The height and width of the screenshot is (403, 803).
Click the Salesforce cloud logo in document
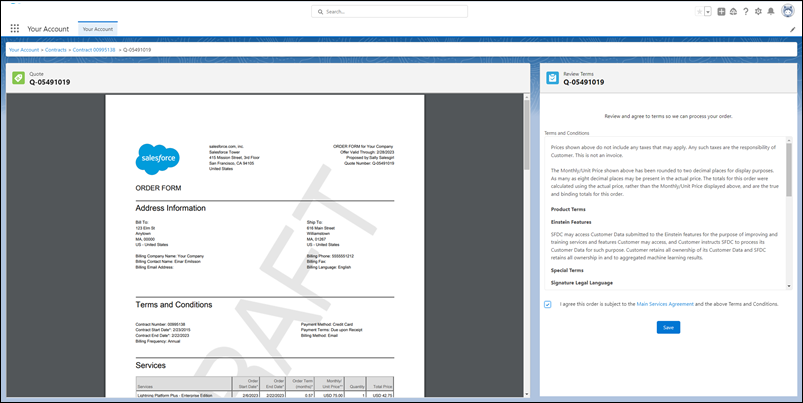tap(158, 158)
